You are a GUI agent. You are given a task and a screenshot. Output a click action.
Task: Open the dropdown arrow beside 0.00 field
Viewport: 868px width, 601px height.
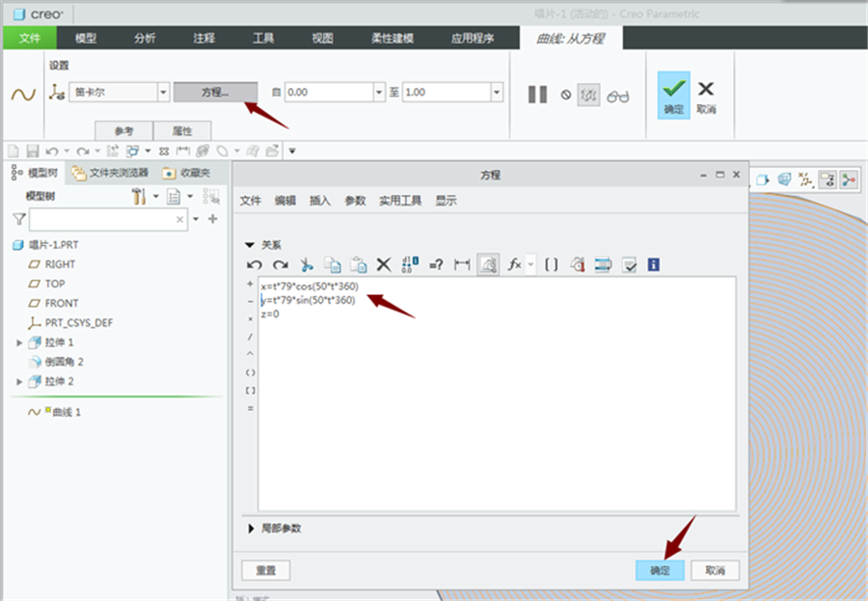pos(379,92)
